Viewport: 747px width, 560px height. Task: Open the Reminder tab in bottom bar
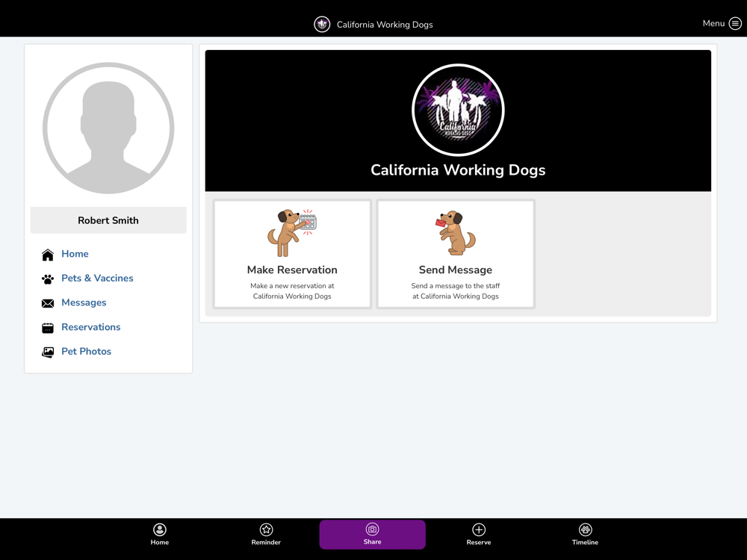click(x=266, y=535)
